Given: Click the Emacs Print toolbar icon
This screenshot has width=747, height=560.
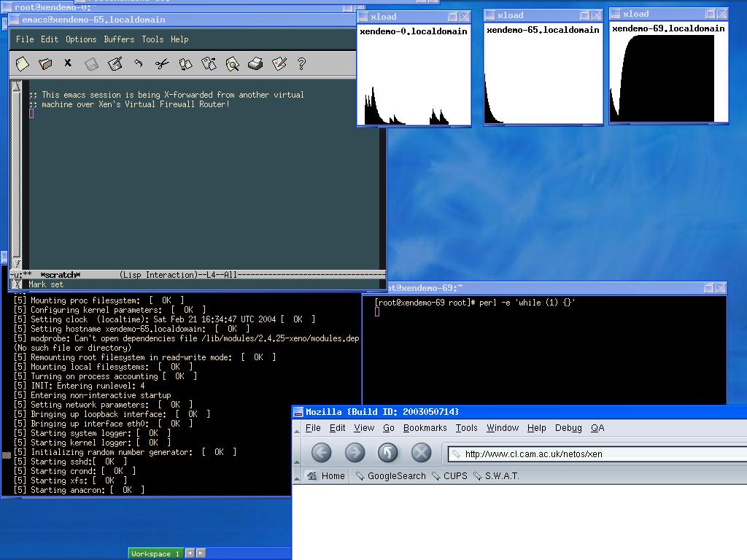Looking at the screenshot, I should [x=255, y=63].
